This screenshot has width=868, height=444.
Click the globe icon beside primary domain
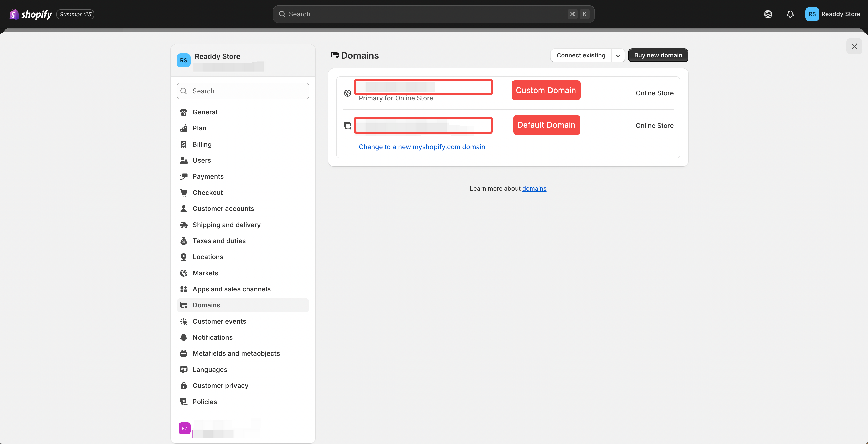347,93
